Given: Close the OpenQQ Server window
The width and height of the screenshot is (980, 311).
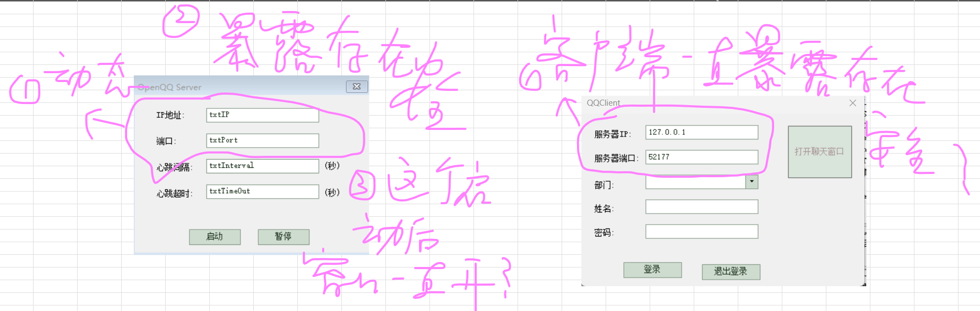Looking at the screenshot, I should coord(357,86).
